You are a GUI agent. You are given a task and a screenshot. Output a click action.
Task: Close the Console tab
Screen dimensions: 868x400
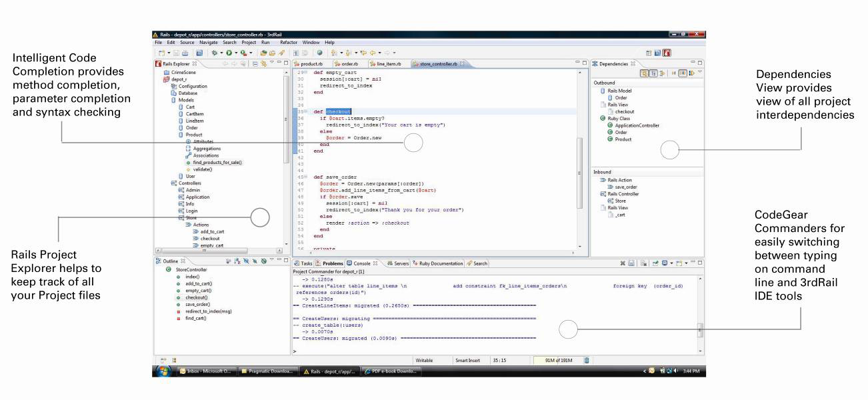click(376, 263)
